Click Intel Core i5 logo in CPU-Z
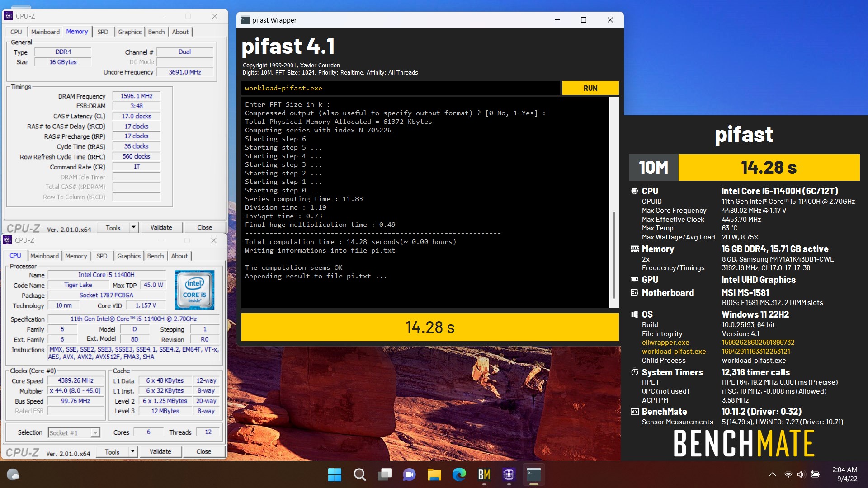This screenshot has height=488, width=868. pos(194,290)
